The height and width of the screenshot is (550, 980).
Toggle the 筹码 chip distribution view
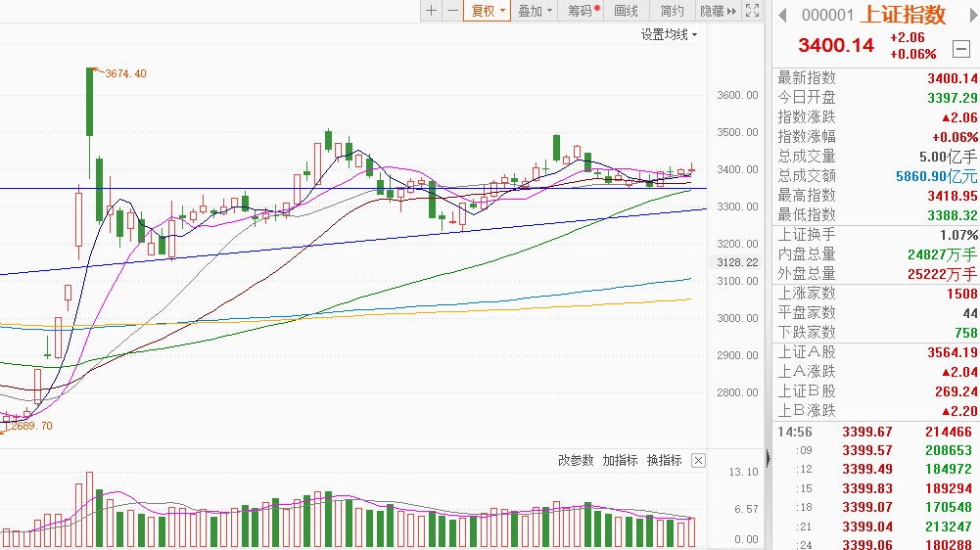(x=583, y=11)
